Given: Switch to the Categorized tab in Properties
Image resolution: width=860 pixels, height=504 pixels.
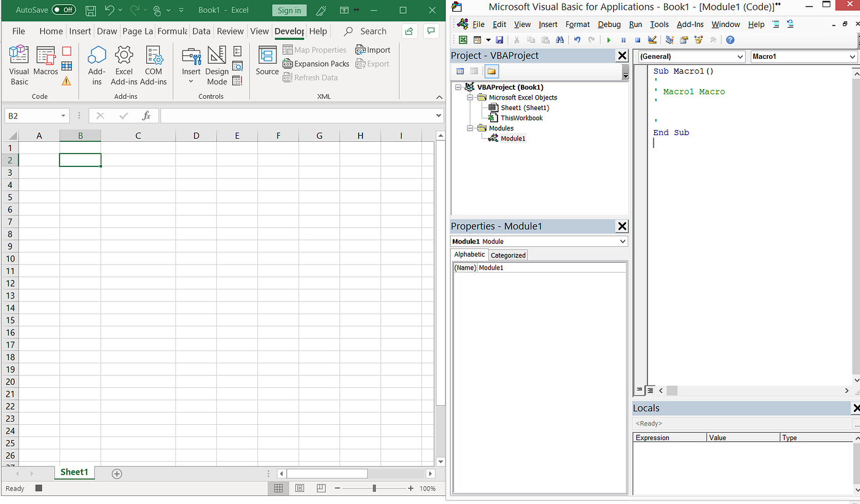Looking at the screenshot, I should point(507,255).
